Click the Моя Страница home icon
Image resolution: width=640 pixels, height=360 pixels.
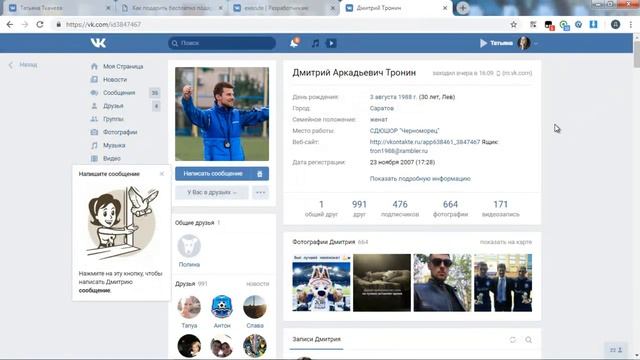click(x=94, y=66)
